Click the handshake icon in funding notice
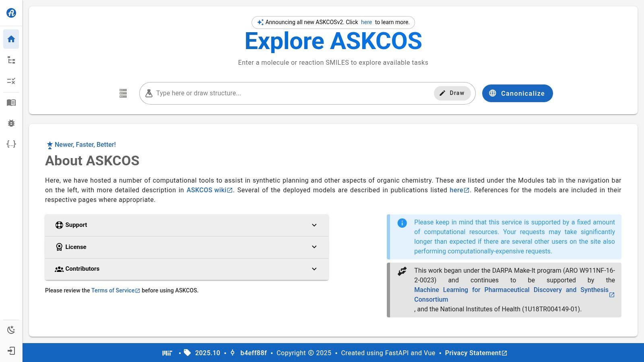The width and height of the screenshot is (644, 362). tap(402, 271)
